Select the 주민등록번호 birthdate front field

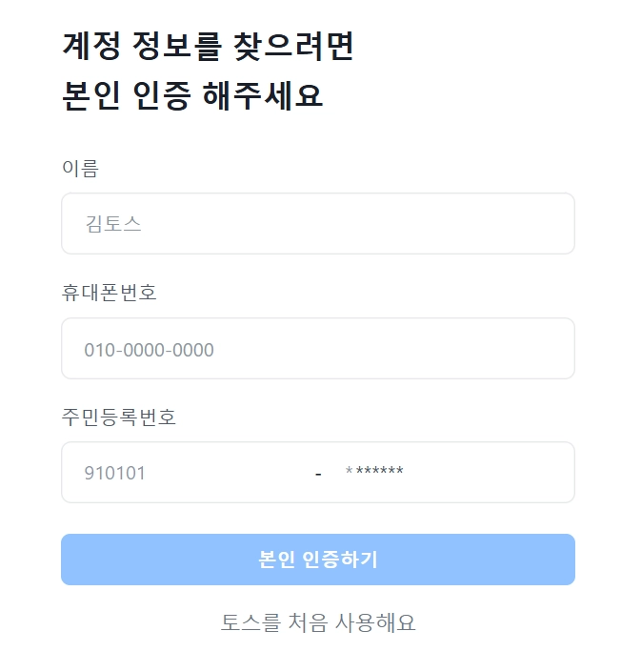(x=189, y=472)
